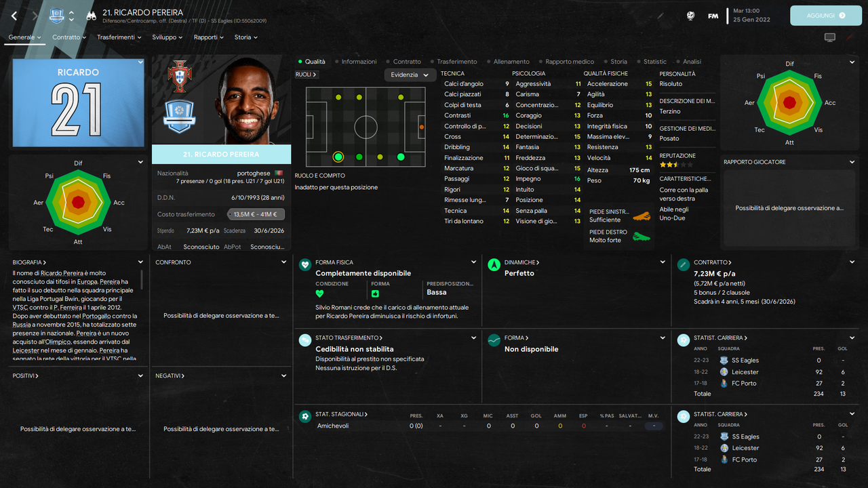Viewport: 868px width, 488px height.
Task: Select the Informazioni view radio tab
Action: click(355, 62)
